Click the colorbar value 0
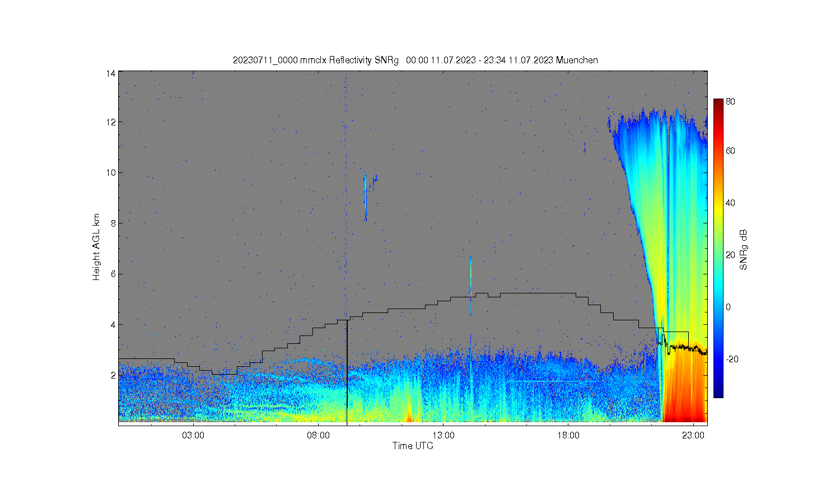The width and height of the screenshot is (840, 504). tap(729, 307)
